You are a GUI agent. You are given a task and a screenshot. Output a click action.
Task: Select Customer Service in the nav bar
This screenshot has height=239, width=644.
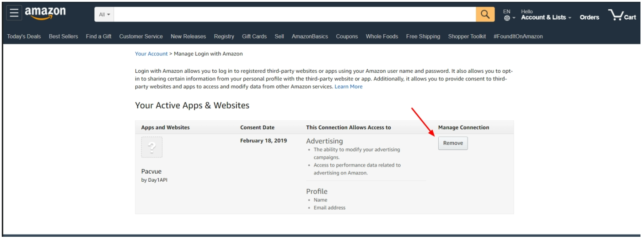tap(141, 36)
